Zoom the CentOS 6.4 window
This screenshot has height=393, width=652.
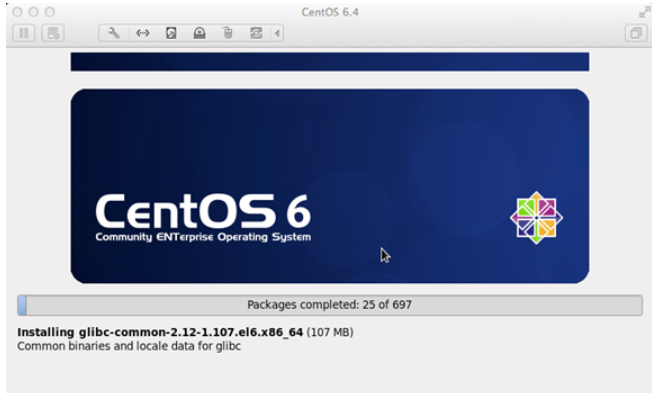pos(49,12)
